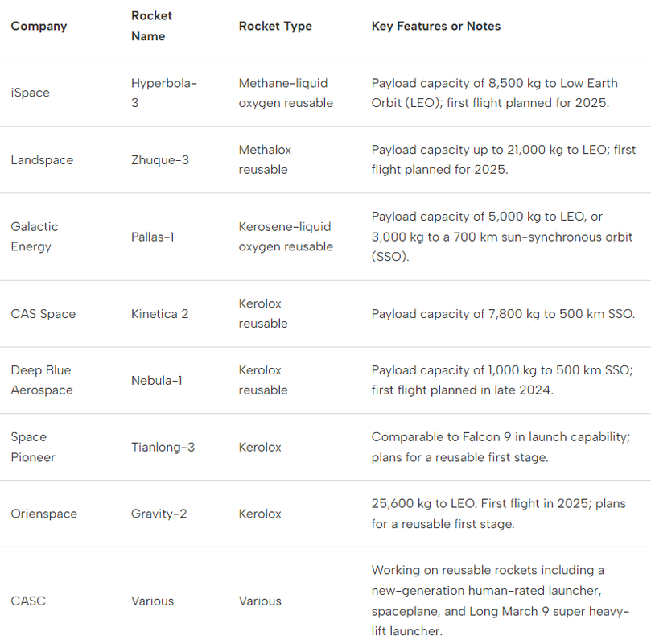Click the Company column header
The width and height of the screenshot is (651, 644).
point(39,27)
